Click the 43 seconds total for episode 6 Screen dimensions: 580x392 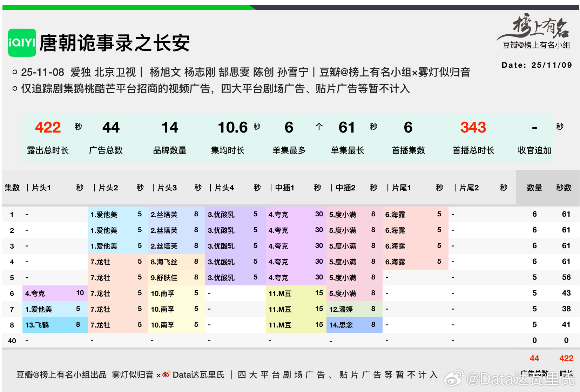click(566, 293)
